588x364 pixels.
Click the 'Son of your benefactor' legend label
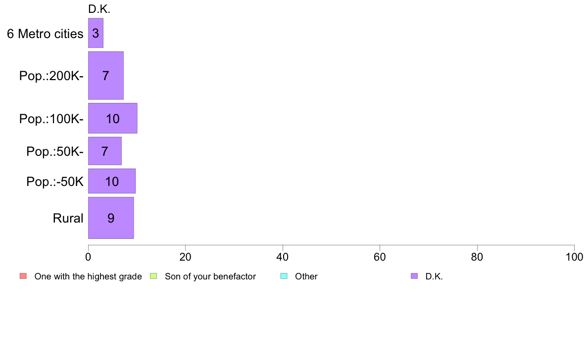click(210, 276)
